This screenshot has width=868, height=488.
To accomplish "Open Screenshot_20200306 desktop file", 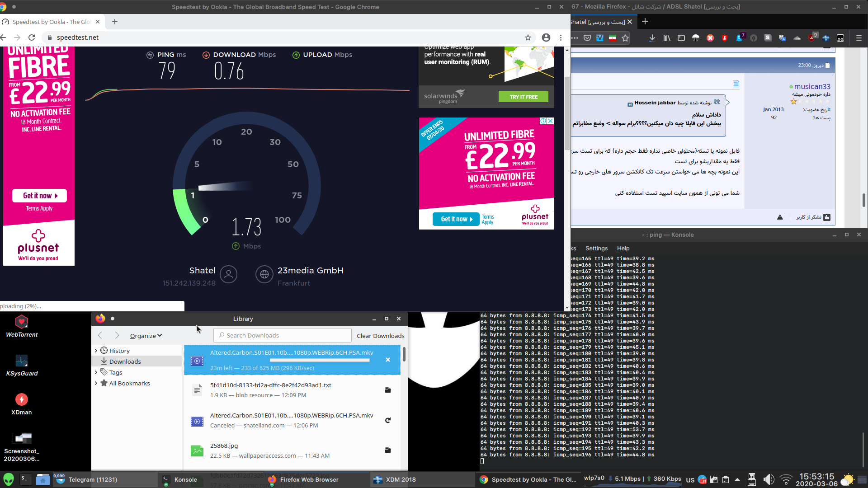I will [22, 446].
